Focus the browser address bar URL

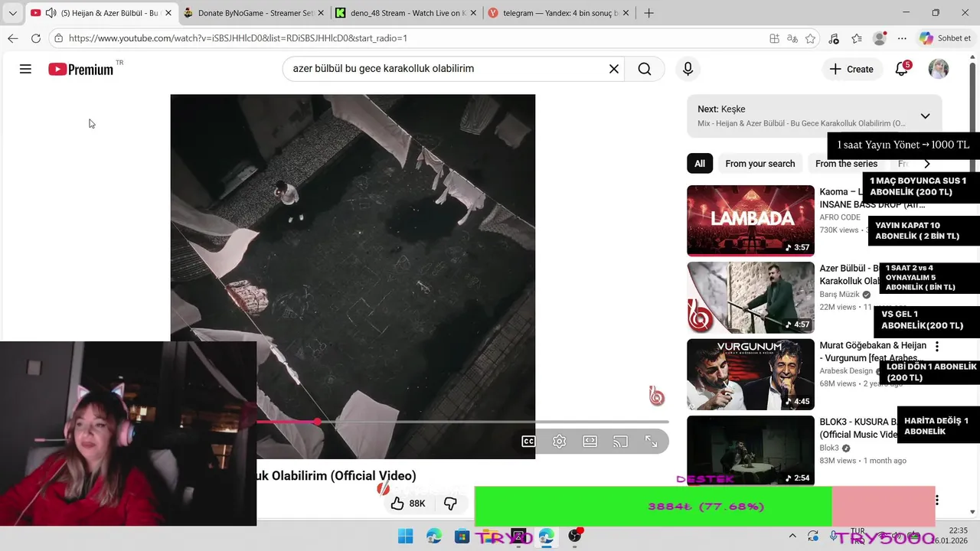point(413,38)
